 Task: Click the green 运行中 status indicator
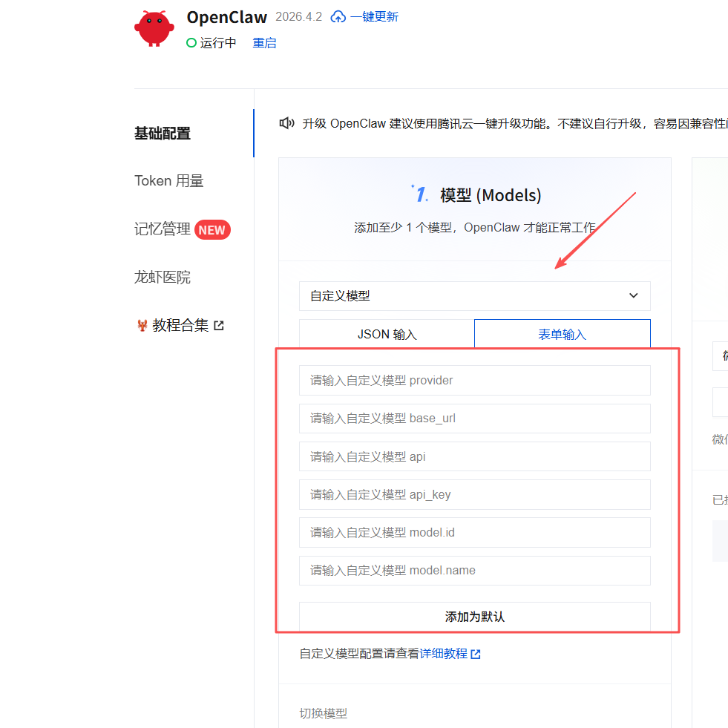(191, 43)
